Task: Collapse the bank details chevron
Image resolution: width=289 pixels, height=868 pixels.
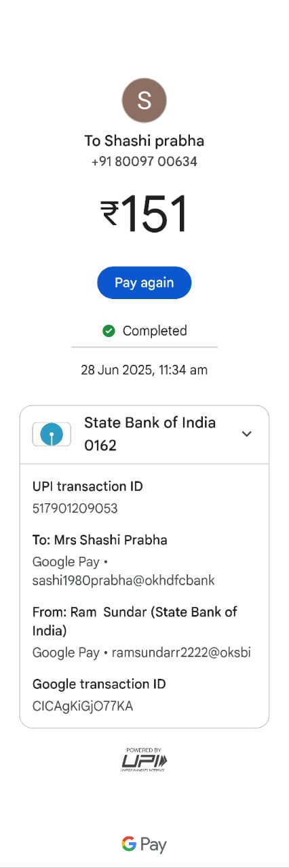Action: (x=247, y=434)
